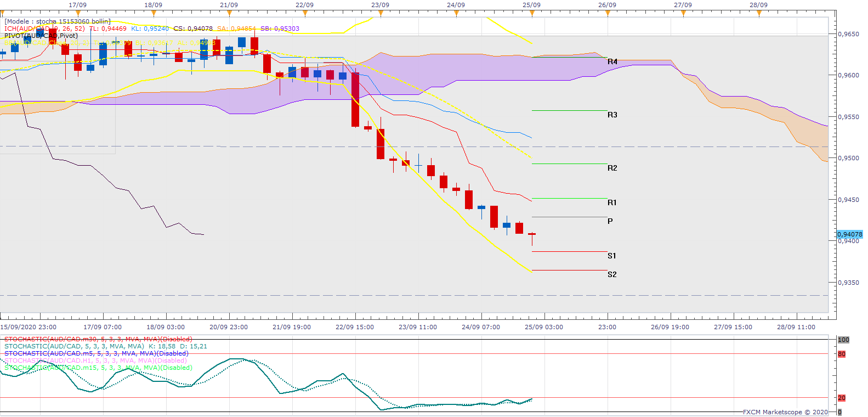Click the S1 support level label
The image size is (868, 417).
pos(612,256)
